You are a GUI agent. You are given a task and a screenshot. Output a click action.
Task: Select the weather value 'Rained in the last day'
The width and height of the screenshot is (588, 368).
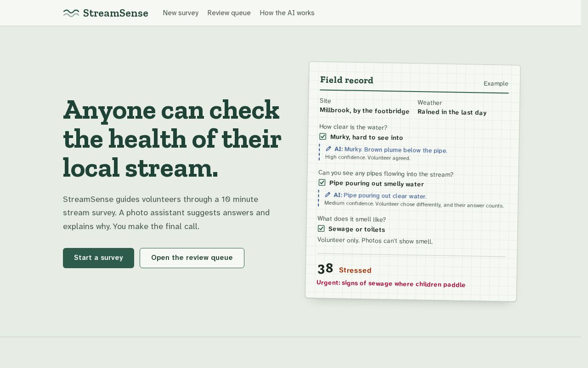pos(452,112)
